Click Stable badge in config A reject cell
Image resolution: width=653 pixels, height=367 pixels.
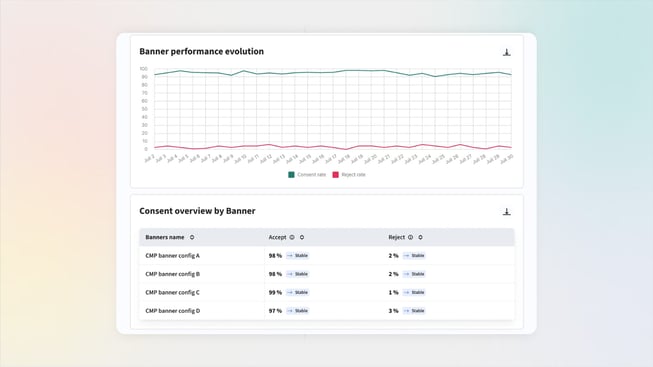coord(414,256)
